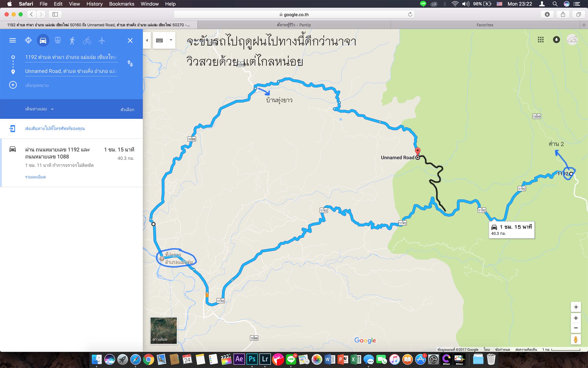
Task: Open ส่งความคิดเห็น feedback link
Action: tap(526, 349)
